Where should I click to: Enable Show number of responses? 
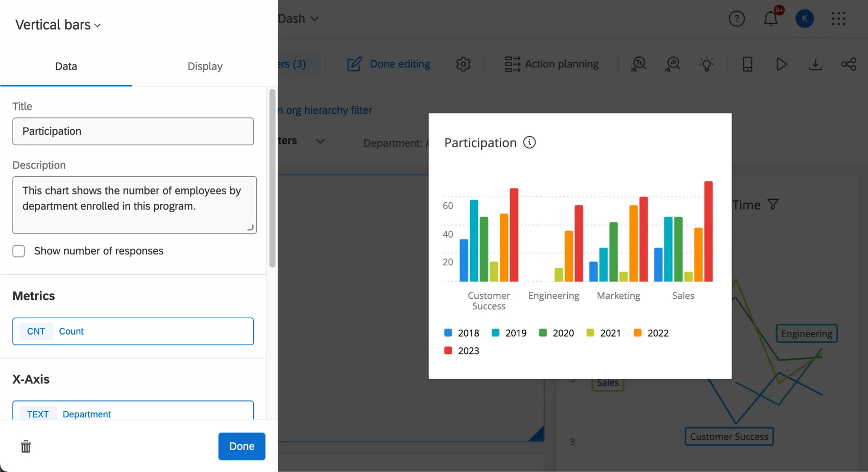pyautogui.click(x=18, y=251)
